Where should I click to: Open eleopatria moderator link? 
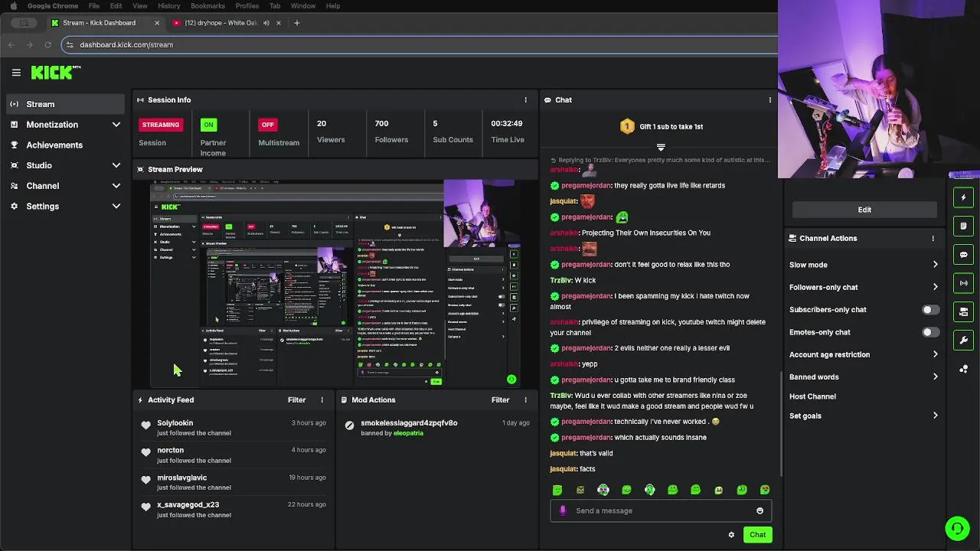(x=408, y=433)
